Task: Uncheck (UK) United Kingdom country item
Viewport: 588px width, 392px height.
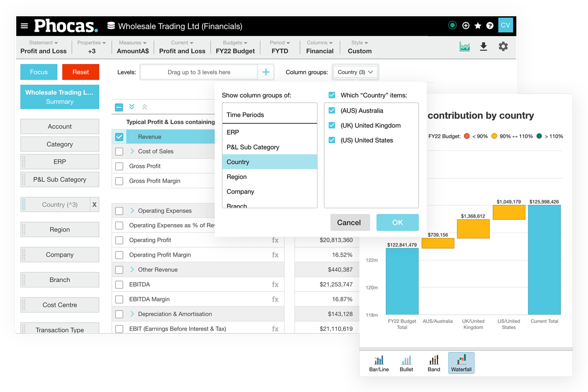Action: tap(332, 125)
